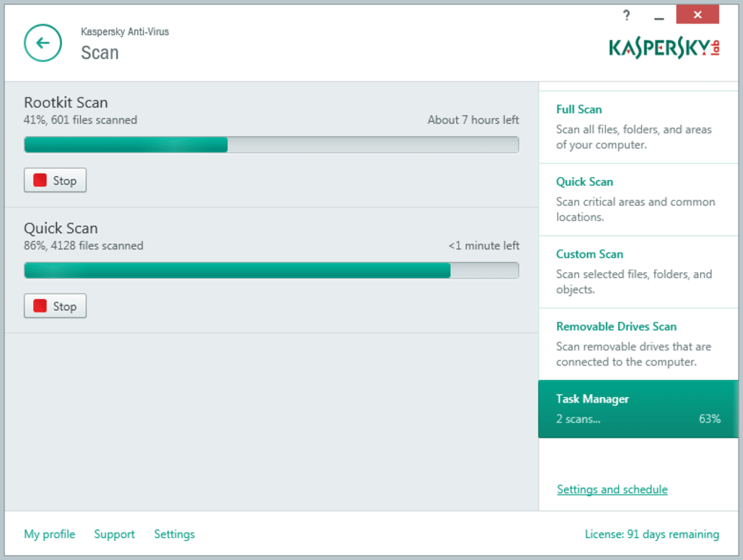Click the Quick Scan progress bar
This screenshot has height=560, width=743.
[271, 271]
